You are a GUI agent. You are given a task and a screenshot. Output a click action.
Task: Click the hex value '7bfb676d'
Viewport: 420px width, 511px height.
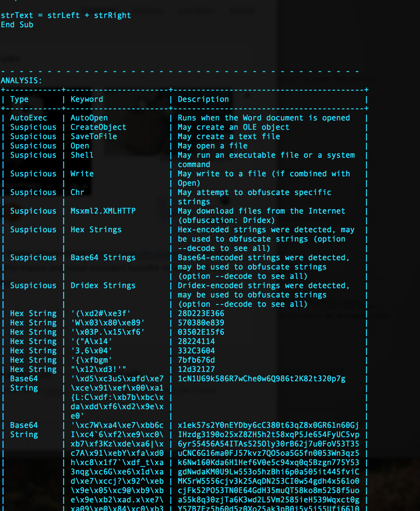(196, 360)
